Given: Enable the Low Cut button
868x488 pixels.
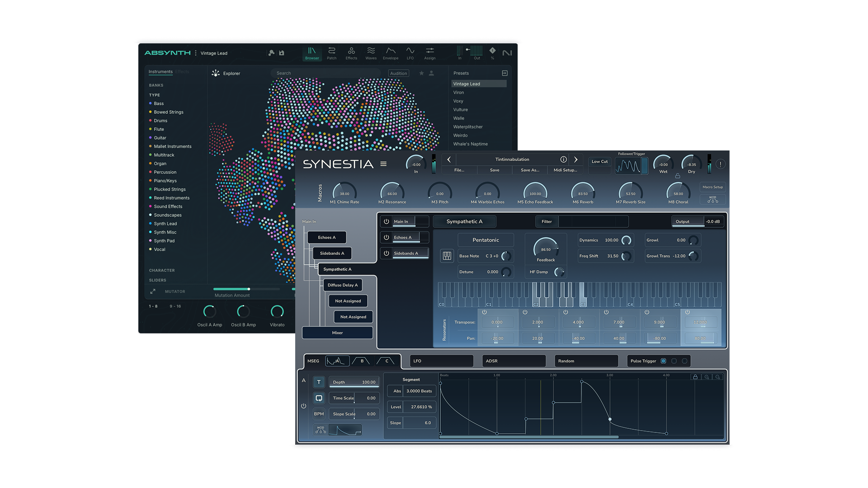Looking at the screenshot, I should click(x=599, y=161).
